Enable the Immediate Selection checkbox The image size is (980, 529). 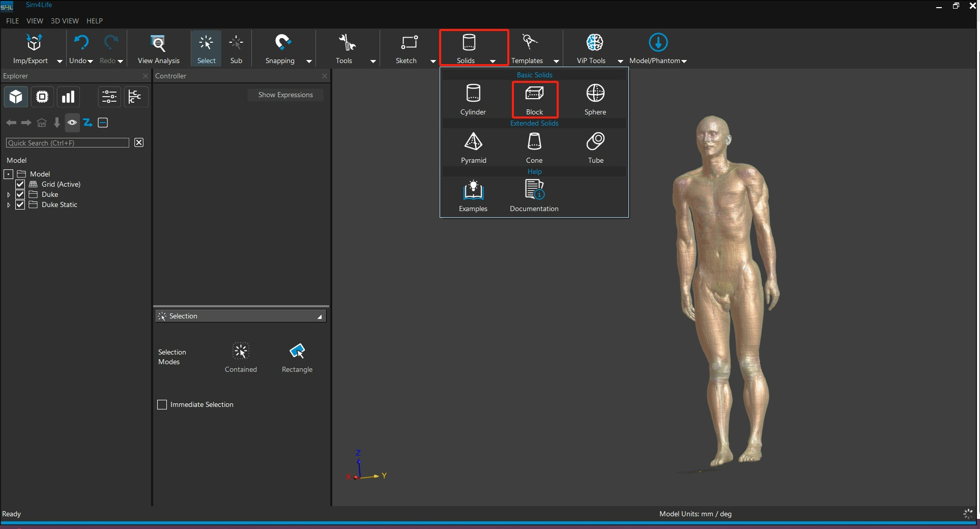pos(162,404)
